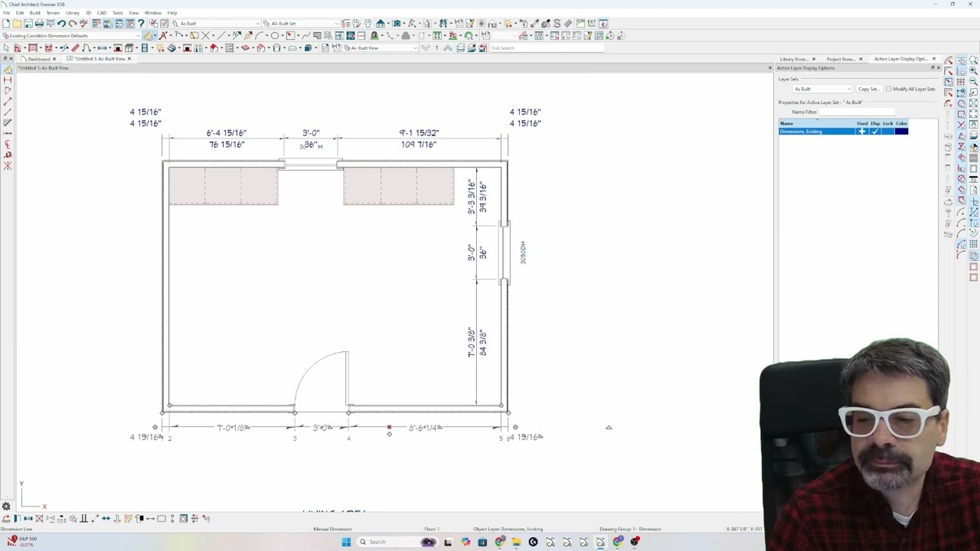
Task: Select the Draw Arc CAD tool
Action: pos(259,35)
